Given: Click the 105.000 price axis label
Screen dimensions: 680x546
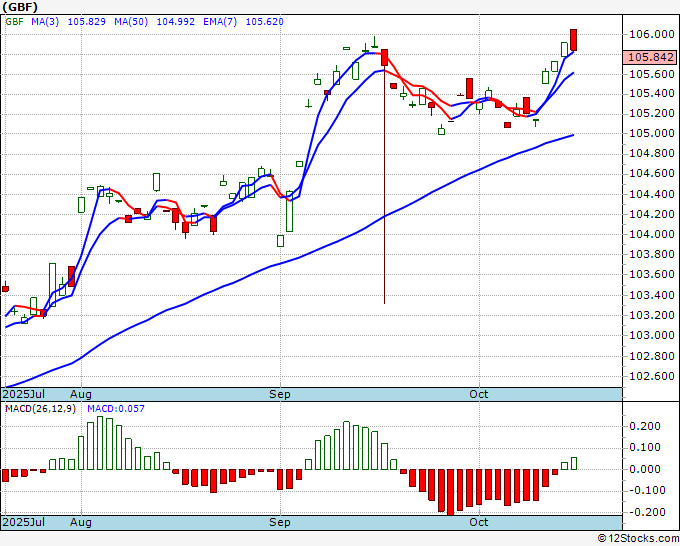Looking at the screenshot, I should coord(652,133).
